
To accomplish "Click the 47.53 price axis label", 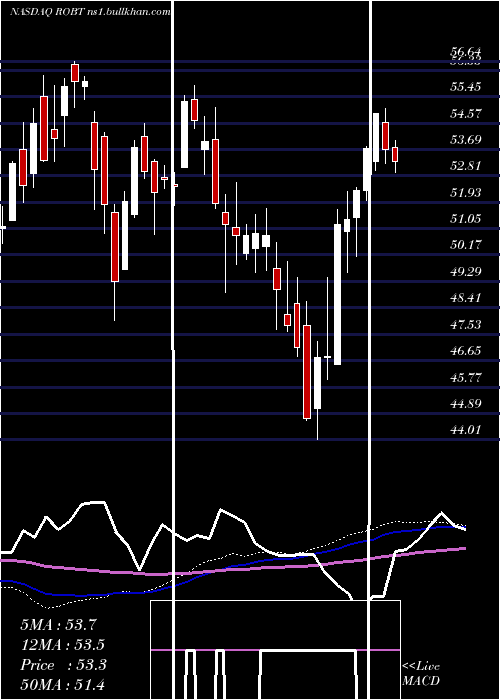I will coord(465,325).
